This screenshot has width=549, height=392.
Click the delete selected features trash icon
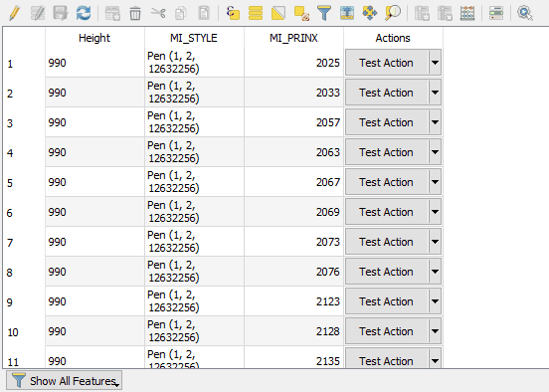pyautogui.click(x=135, y=13)
